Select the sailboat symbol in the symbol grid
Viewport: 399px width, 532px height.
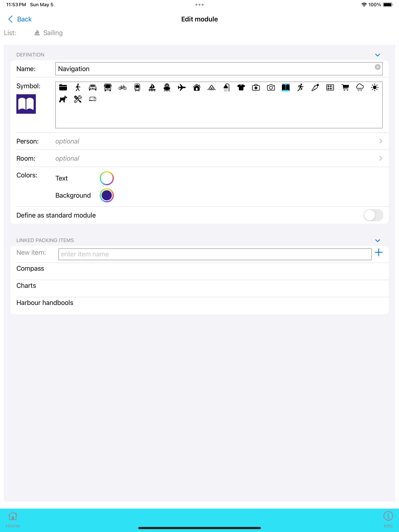click(152, 87)
